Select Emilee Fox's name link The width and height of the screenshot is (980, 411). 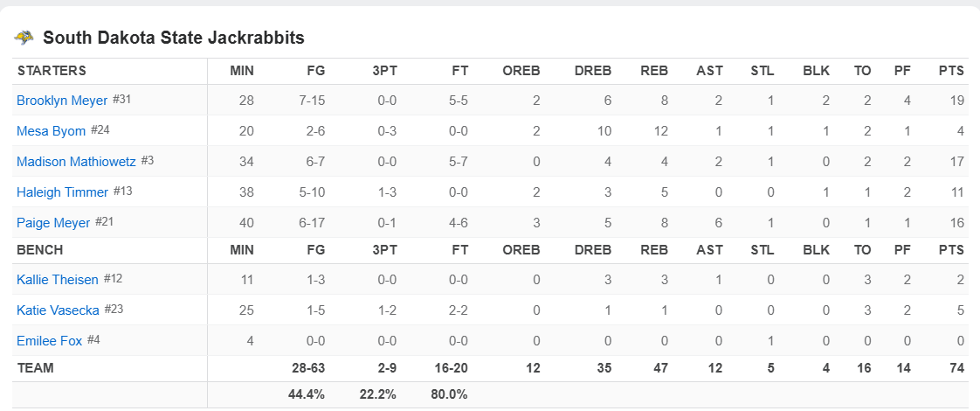pos(49,341)
